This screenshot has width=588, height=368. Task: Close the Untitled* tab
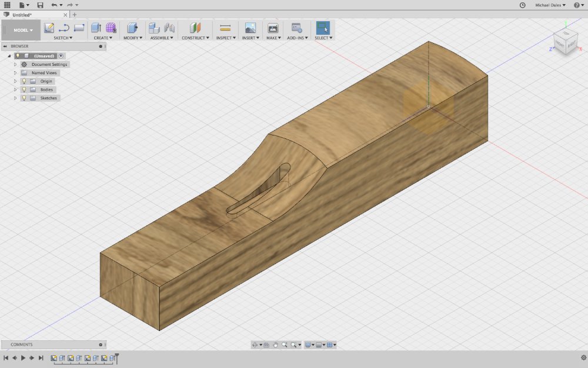65,15
